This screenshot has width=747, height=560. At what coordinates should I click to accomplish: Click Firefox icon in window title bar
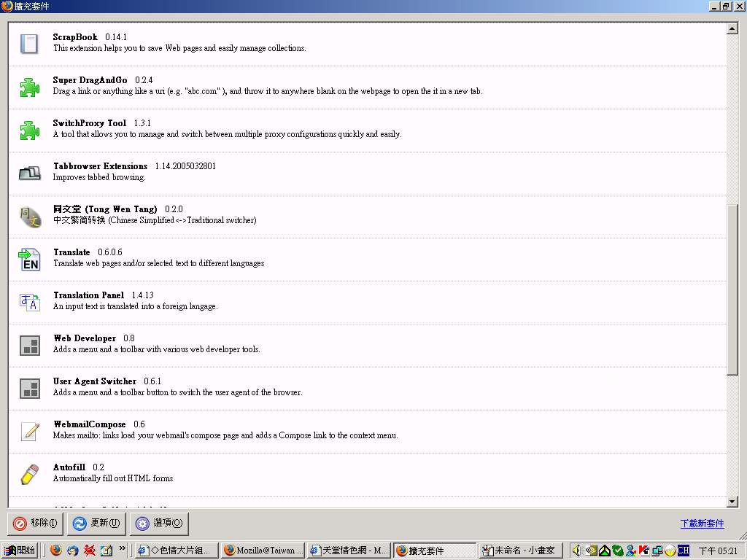click(7, 6)
